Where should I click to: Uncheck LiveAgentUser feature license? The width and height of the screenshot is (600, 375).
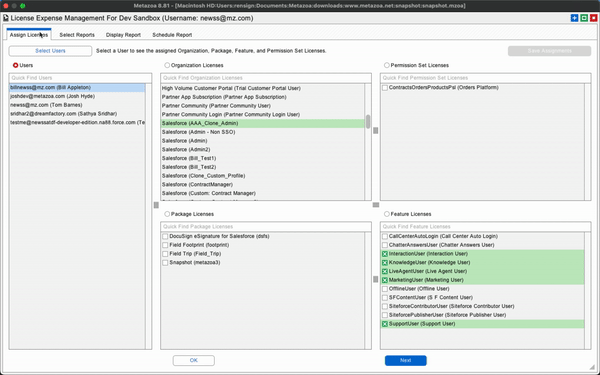(385, 272)
